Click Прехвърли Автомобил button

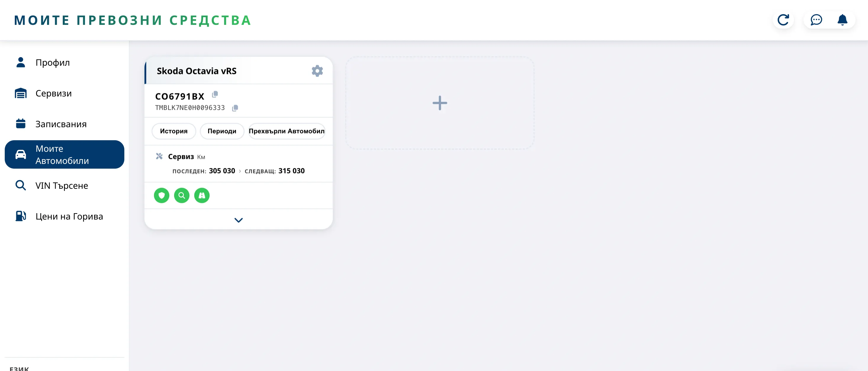(286, 131)
